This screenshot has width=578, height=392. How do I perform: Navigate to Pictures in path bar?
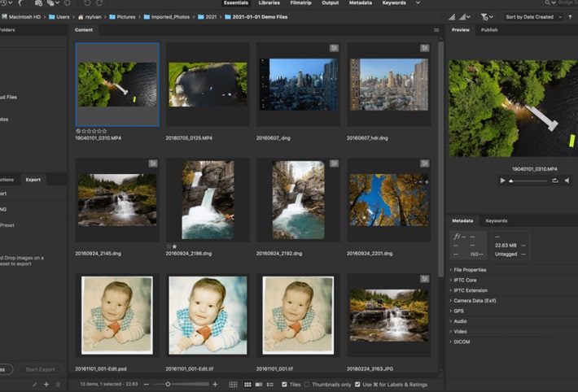[122, 17]
